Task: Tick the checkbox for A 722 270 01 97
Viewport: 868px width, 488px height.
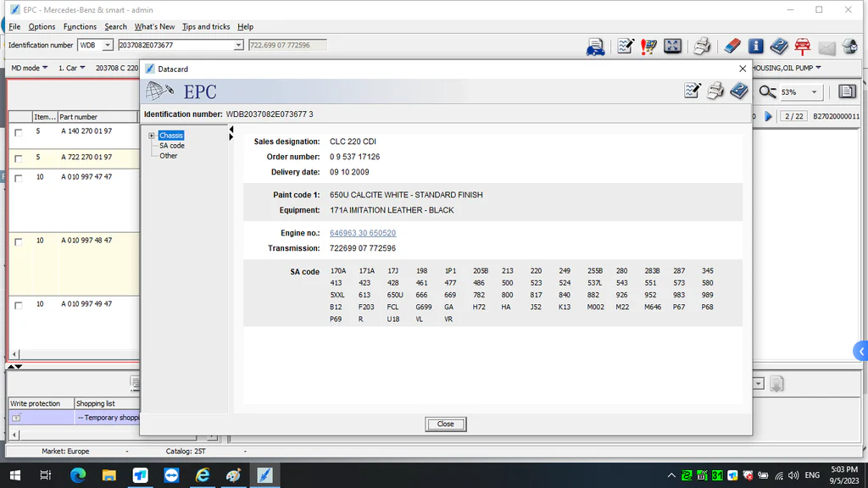Action: [19, 158]
